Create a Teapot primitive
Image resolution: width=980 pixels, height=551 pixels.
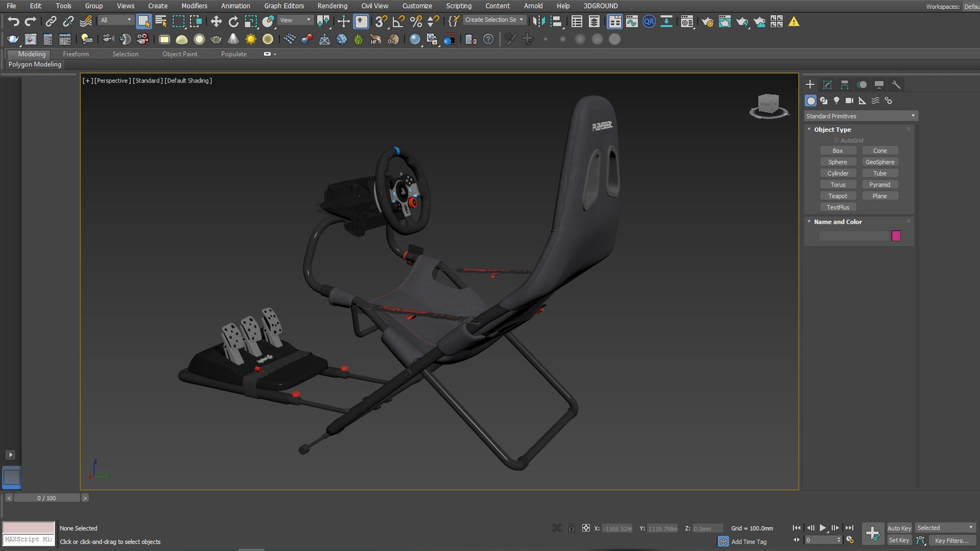click(838, 196)
